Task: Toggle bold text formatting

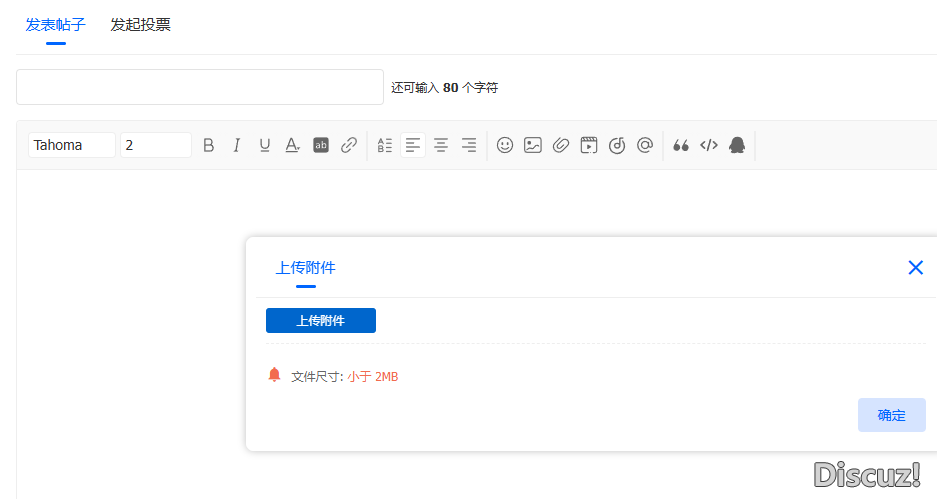Action: pyautogui.click(x=209, y=145)
